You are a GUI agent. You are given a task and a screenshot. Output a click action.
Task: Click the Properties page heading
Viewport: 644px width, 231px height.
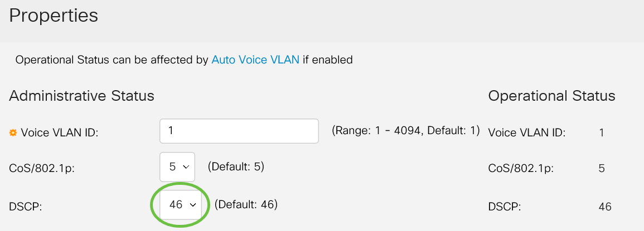[54, 16]
